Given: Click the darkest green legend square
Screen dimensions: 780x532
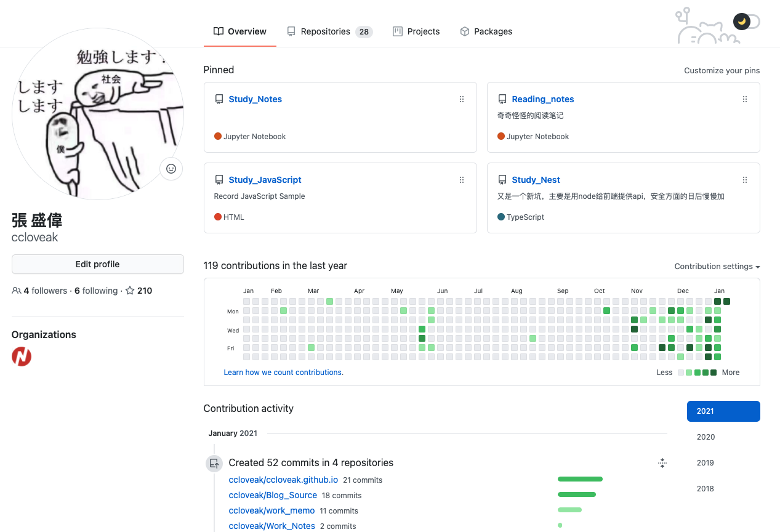Looking at the screenshot, I should point(714,373).
